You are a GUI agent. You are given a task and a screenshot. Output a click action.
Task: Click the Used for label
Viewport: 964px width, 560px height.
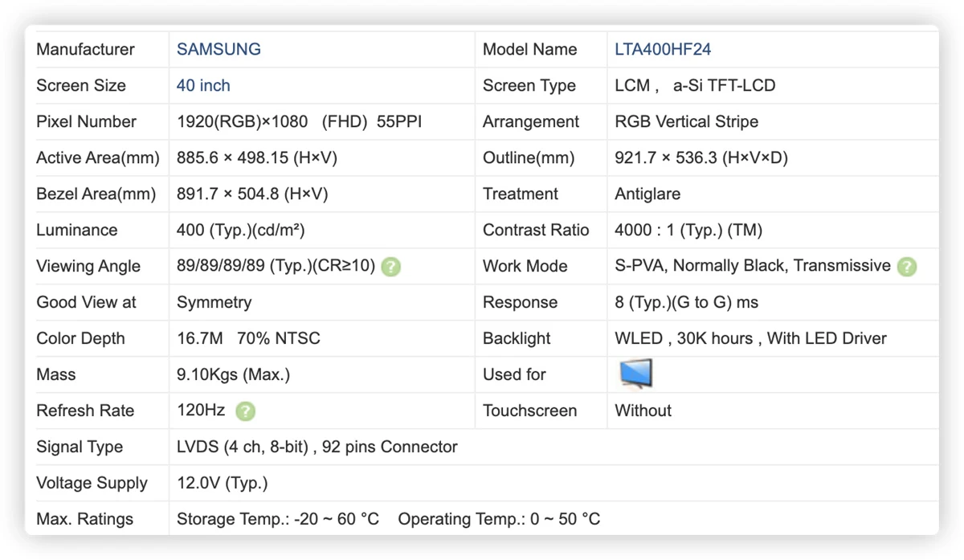point(514,374)
